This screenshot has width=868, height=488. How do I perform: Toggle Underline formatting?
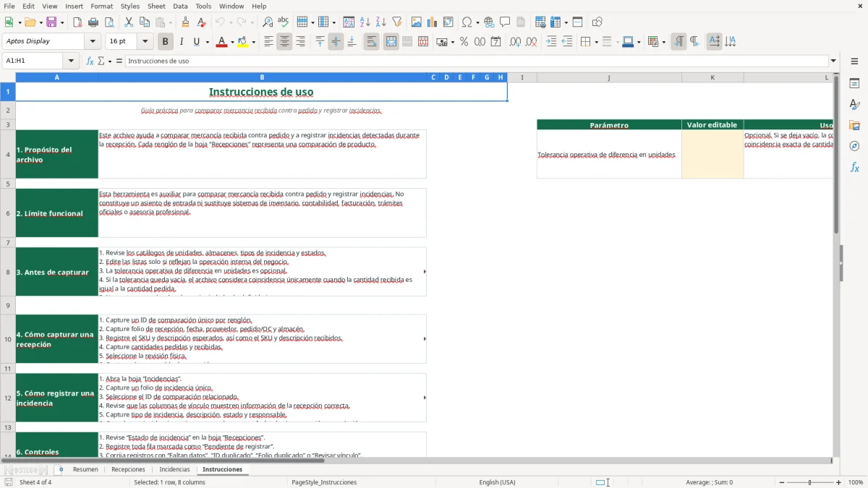tap(197, 42)
